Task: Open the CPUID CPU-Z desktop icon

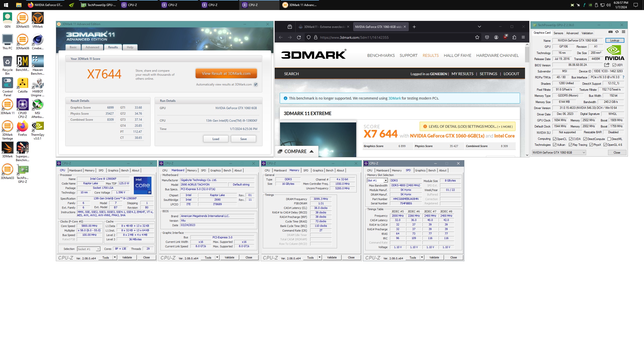Action: (x=22, y=108)
